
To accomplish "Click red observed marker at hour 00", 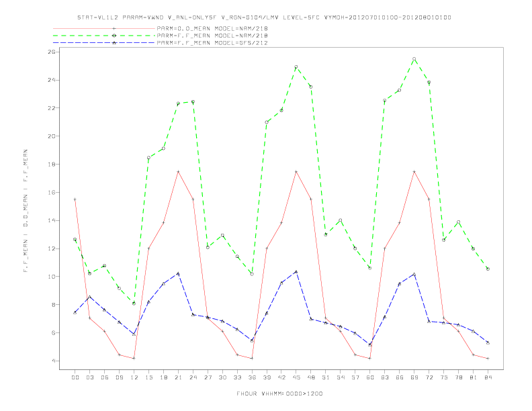I will tap(75, 199).
